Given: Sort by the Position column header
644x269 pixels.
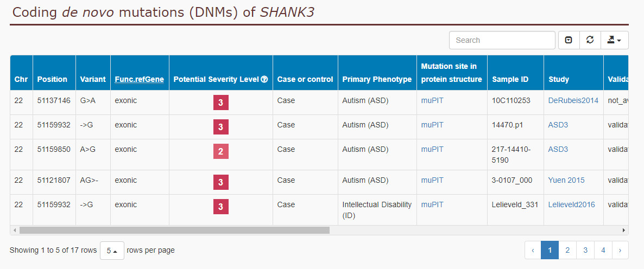Looking at the screenshot, I should pos(52,80).
